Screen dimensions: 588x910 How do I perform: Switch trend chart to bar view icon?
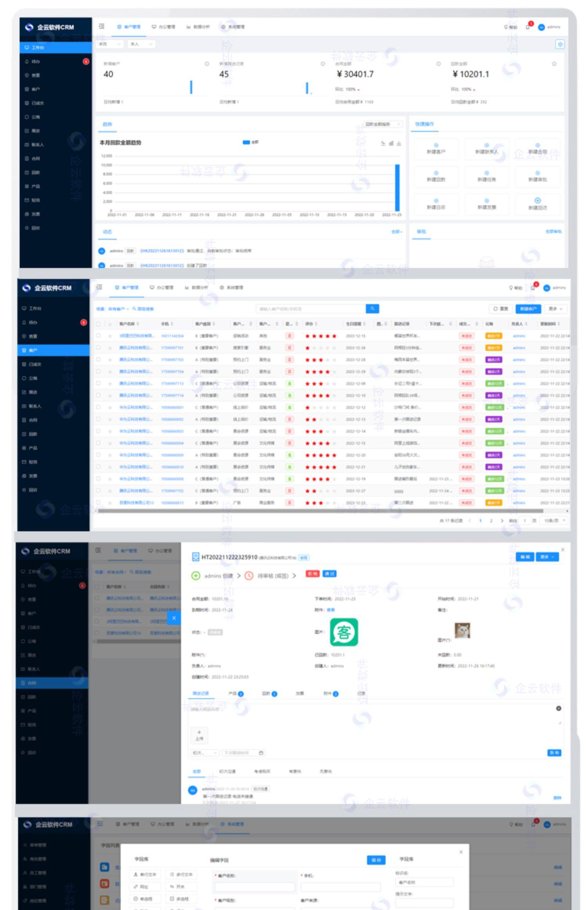coord(391,143)
